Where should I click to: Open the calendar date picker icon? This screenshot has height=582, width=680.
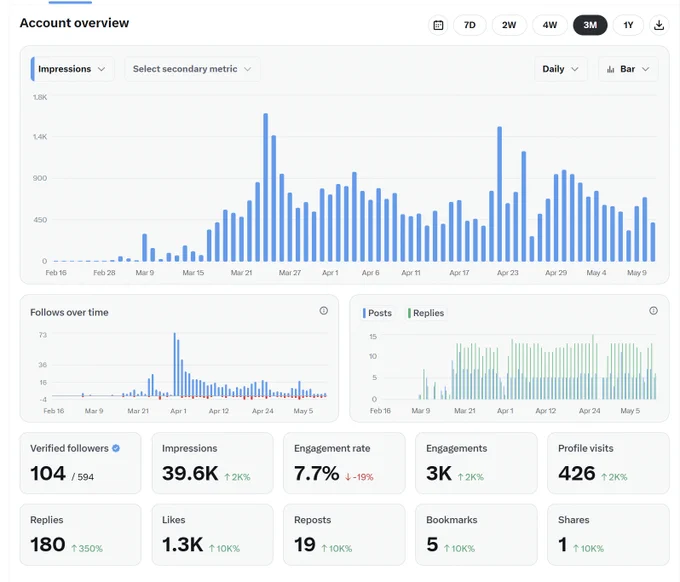click(x=438, y=25)
